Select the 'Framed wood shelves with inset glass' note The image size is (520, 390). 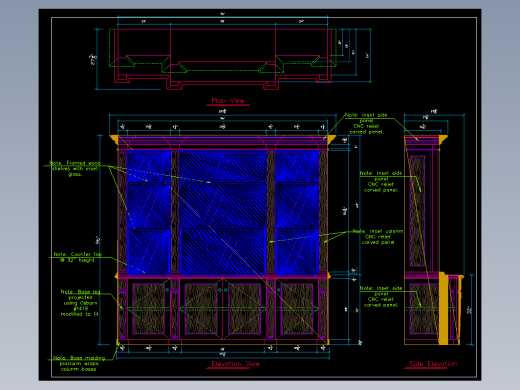point(75,169)
